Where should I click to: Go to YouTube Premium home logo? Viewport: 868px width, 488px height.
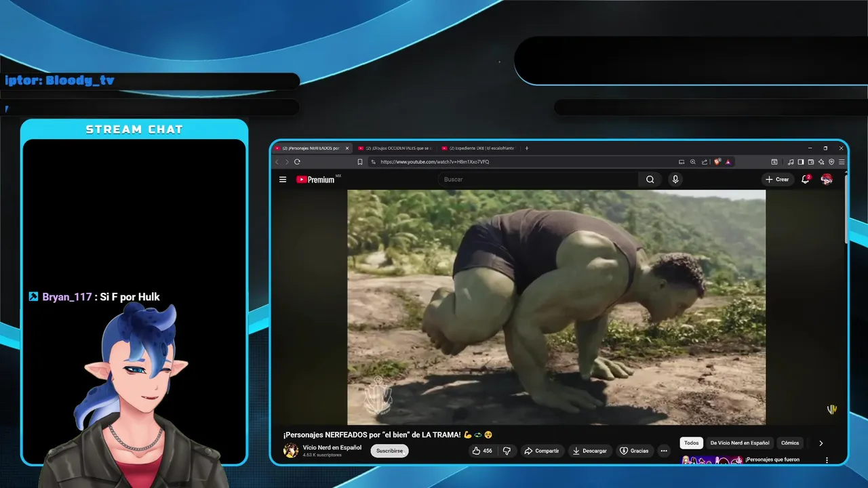(x=316, y=180)
